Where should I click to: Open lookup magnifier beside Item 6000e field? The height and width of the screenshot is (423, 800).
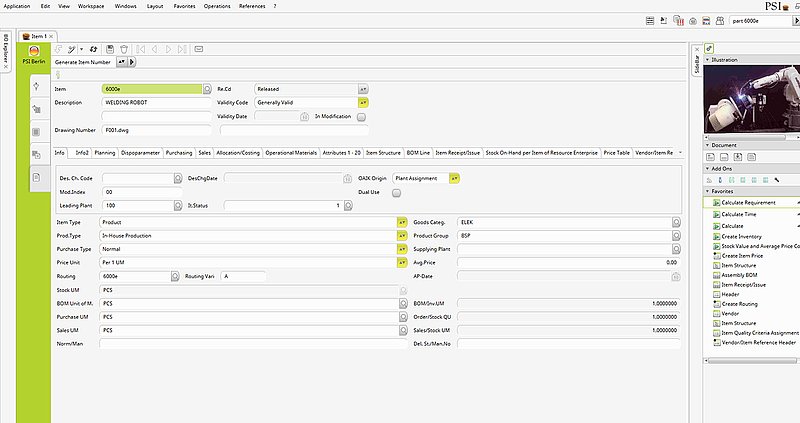pos(207,89)
